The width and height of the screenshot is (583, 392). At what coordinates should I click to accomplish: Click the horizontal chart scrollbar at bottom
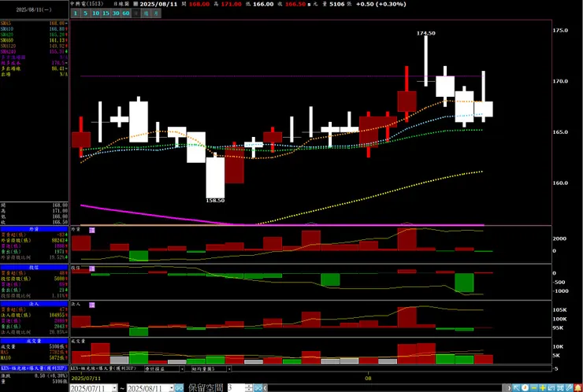[x=384, y=388]
